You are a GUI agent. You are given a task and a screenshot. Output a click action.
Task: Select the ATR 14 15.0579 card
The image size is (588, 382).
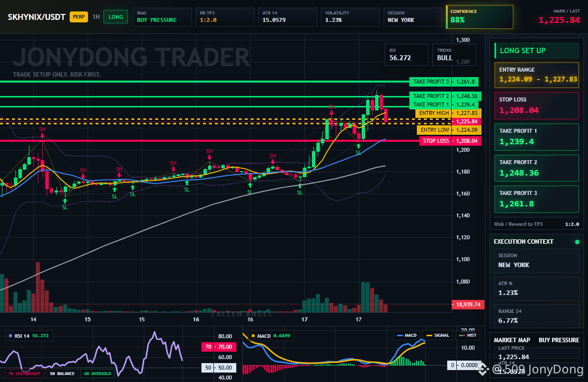[x=287, y=17]
